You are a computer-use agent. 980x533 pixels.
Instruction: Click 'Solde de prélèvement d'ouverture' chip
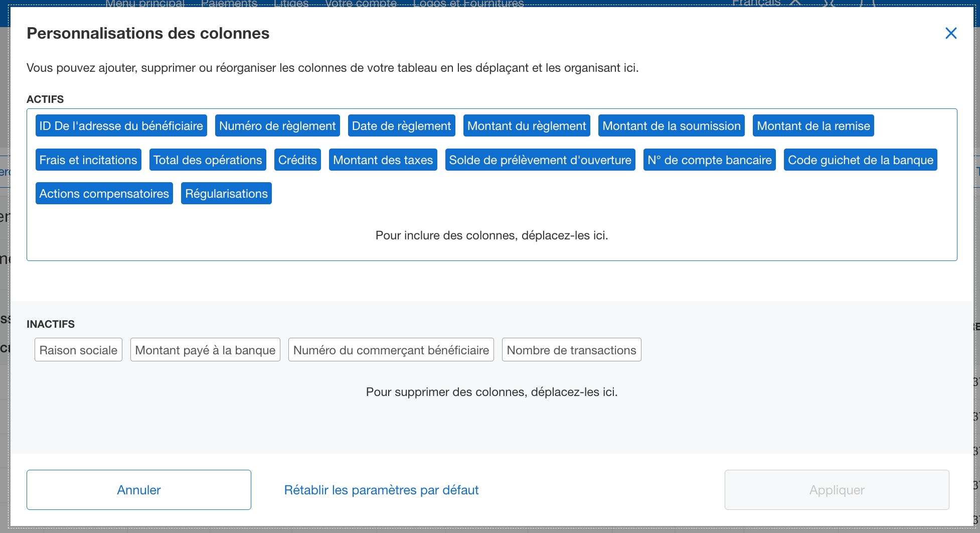540,160
